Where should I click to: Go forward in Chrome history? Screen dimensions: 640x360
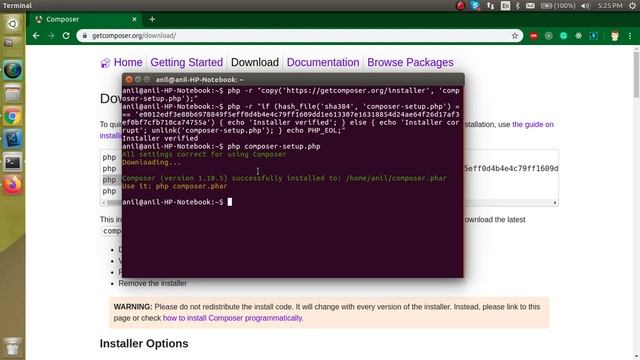tap(51, 36)
